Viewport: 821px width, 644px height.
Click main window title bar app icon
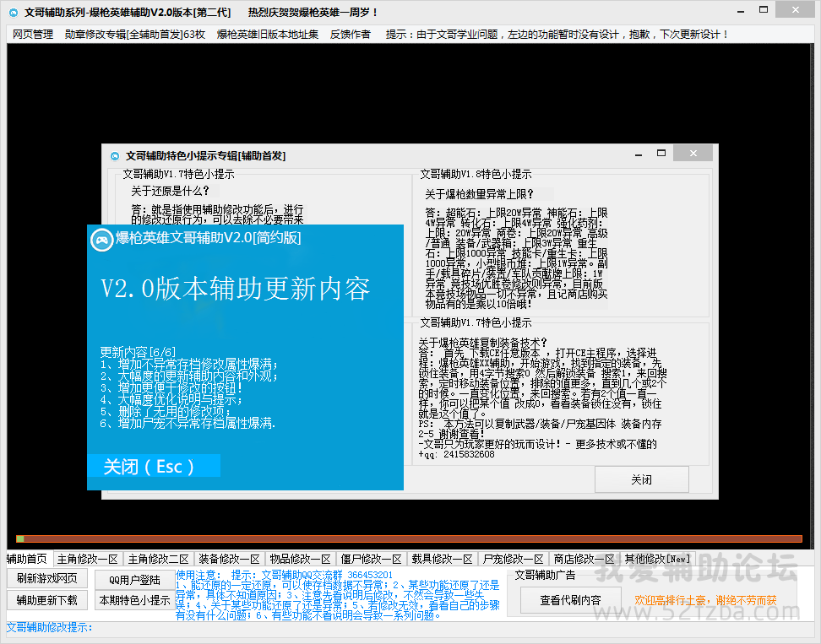pos(14,12)
